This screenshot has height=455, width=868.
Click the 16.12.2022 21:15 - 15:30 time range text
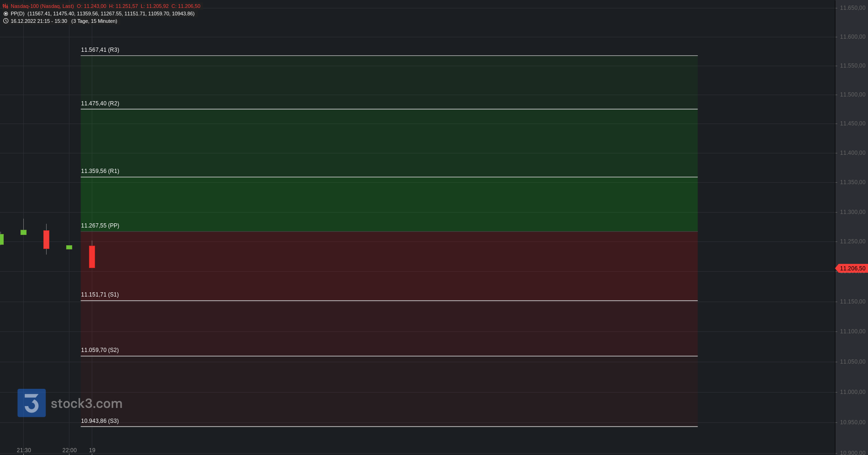(x=39, y=21)
